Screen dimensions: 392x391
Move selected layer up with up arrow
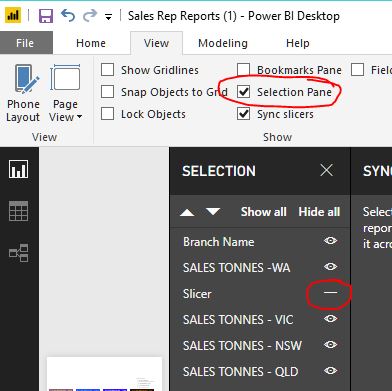187,212
